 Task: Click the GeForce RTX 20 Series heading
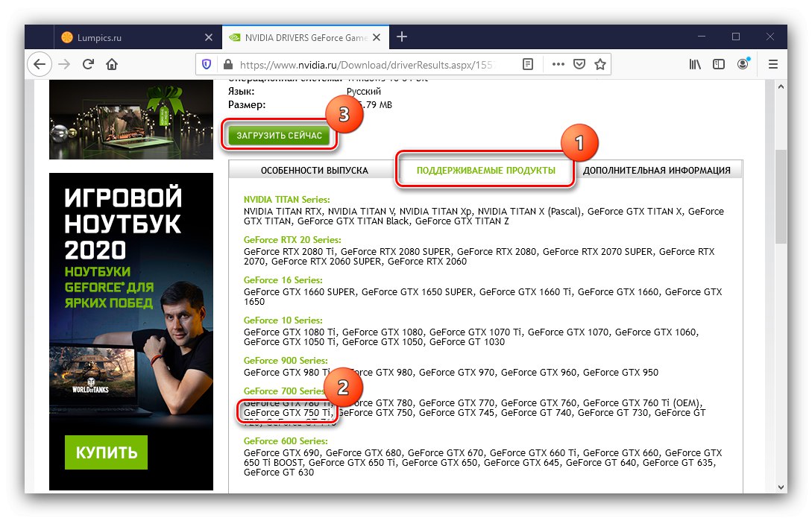point(292,240)
